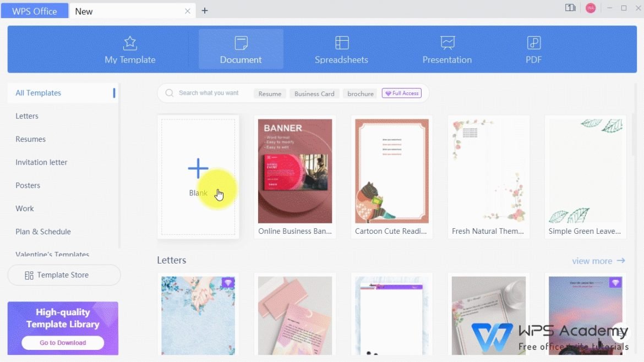
Task: Open a new tab with plus button
Action: pyautogui.click(x=205, y=10)
